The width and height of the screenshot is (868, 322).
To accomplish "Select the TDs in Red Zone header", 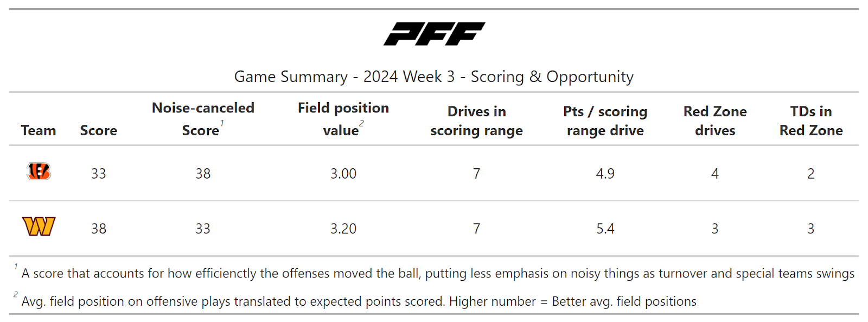I will click(x=810, y=121).
